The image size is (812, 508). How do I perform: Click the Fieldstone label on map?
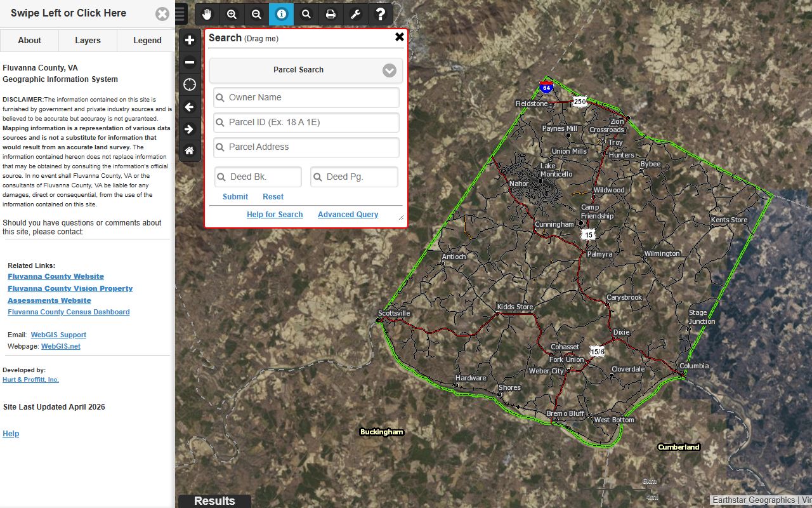click(x=532, y=104)
